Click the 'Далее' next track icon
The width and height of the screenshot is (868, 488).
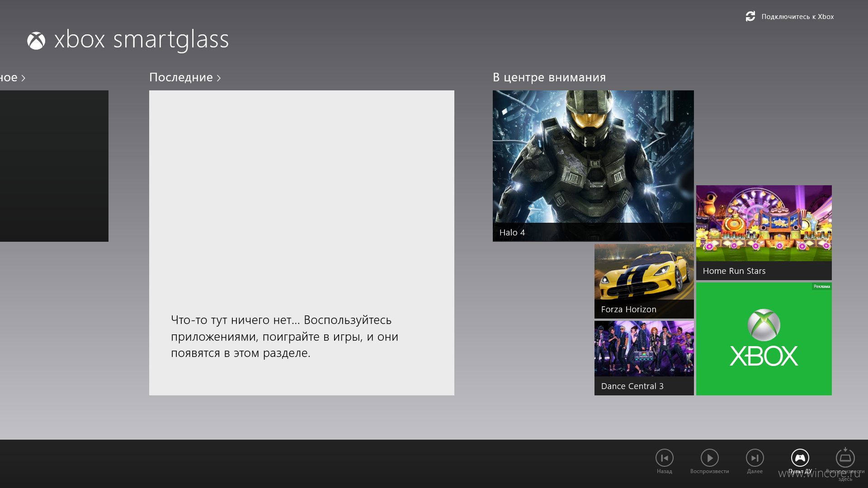point(755,458)
